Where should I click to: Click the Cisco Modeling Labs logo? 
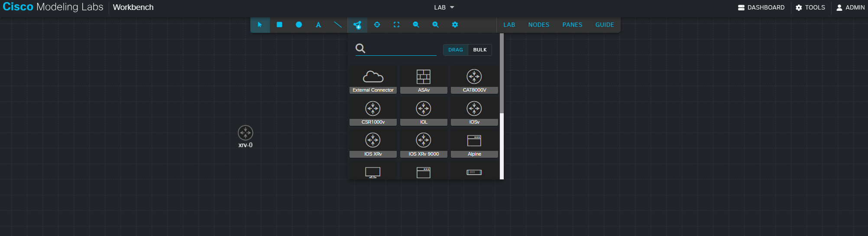coord(53,7)
